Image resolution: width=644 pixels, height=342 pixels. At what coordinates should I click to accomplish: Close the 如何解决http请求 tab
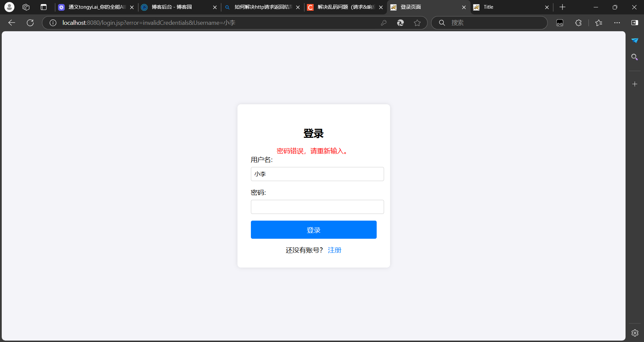(x=298, y=7)
